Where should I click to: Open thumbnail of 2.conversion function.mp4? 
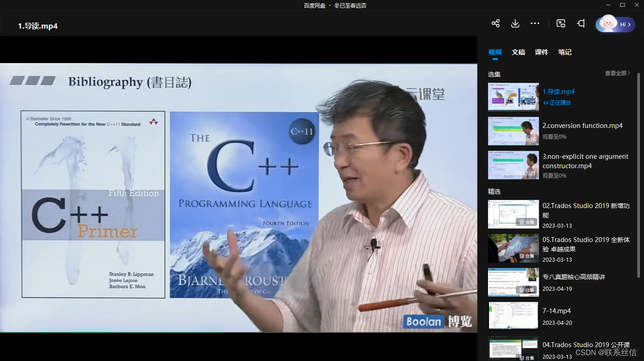[514, 131]
